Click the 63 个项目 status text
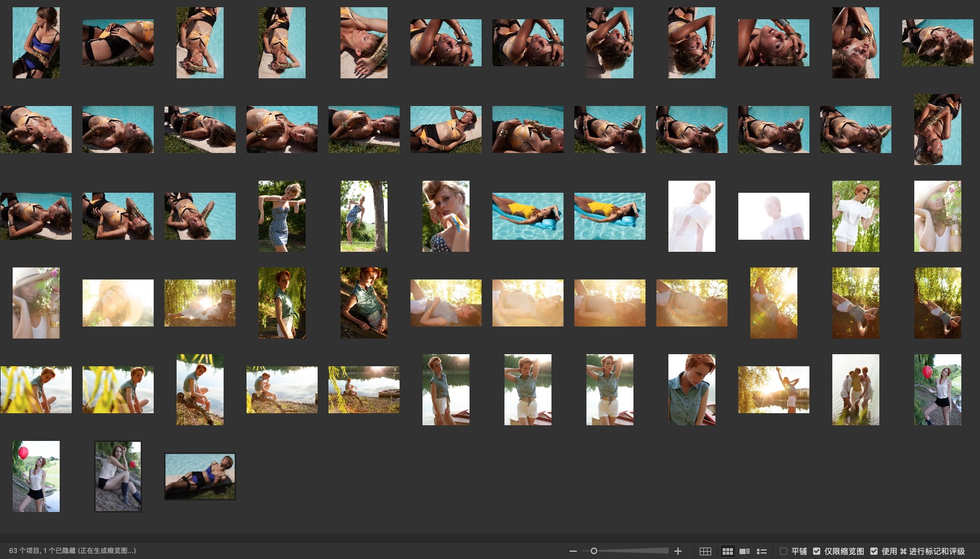The image size is (980, 559). [x=25, y=551]
